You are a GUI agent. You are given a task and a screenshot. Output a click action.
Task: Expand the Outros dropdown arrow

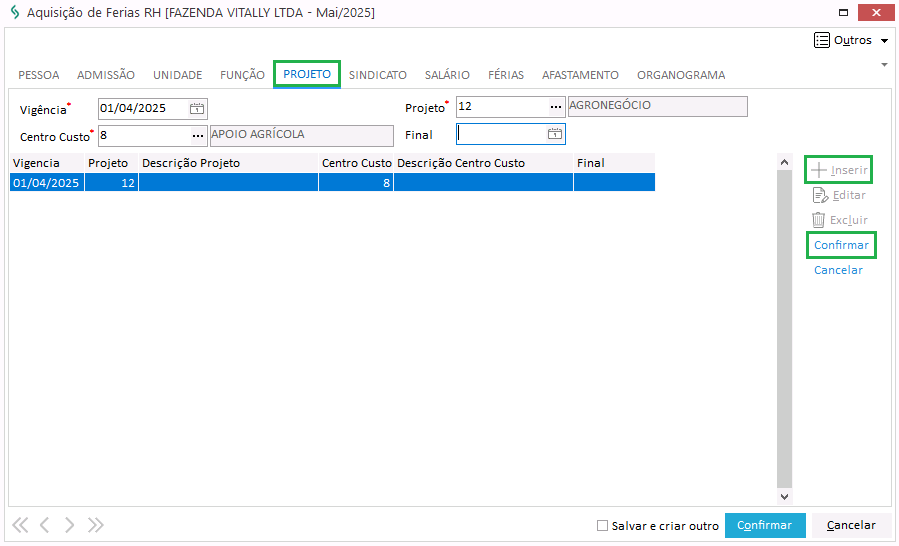point(884,41)
